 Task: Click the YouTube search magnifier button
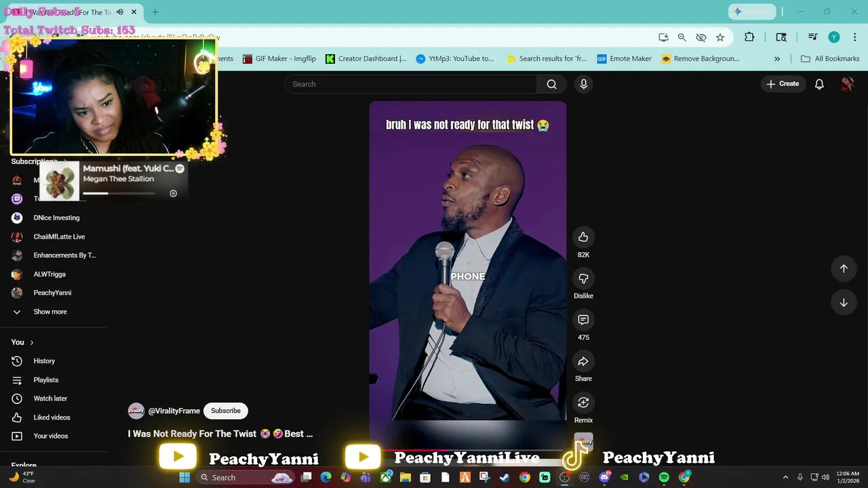pos(551,84)
